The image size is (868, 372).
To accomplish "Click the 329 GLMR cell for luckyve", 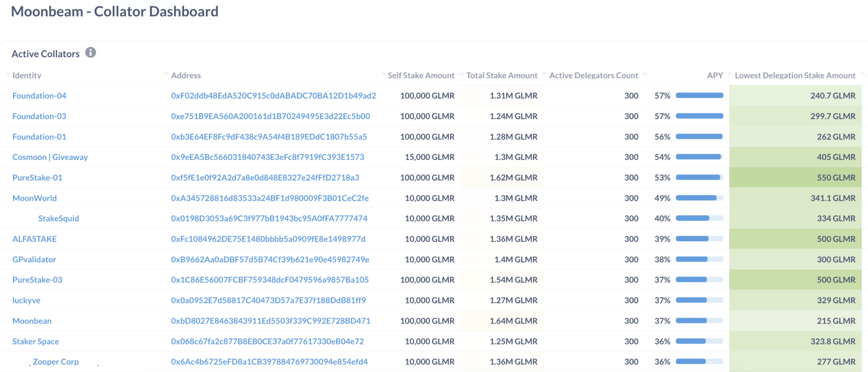I will tap(795, 300).
